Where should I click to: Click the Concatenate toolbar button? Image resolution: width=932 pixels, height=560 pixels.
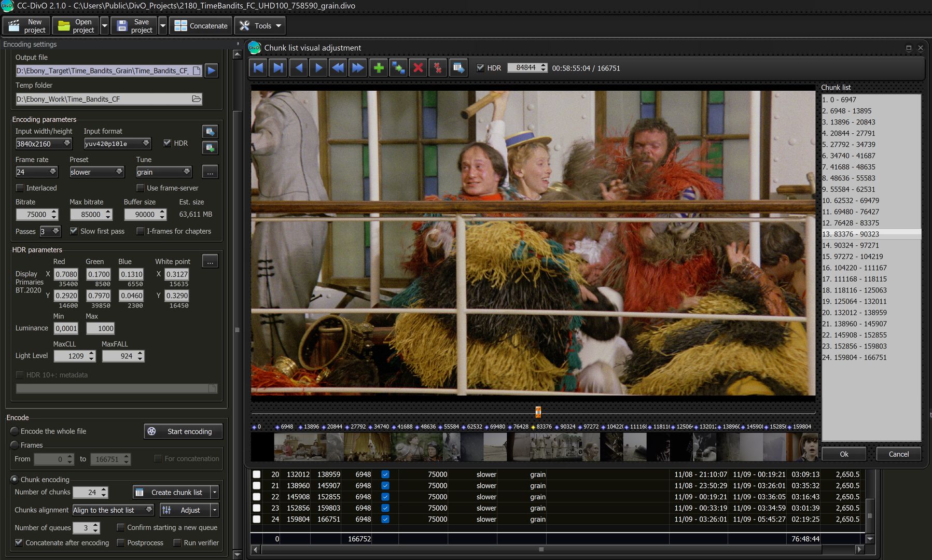tap(201, 25)
